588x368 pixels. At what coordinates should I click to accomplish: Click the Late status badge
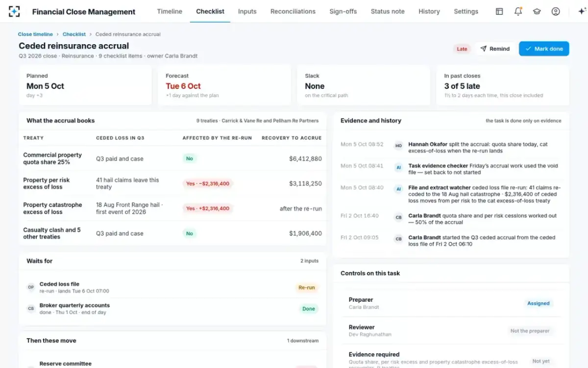pyautogui.click(x=462, y=49)
